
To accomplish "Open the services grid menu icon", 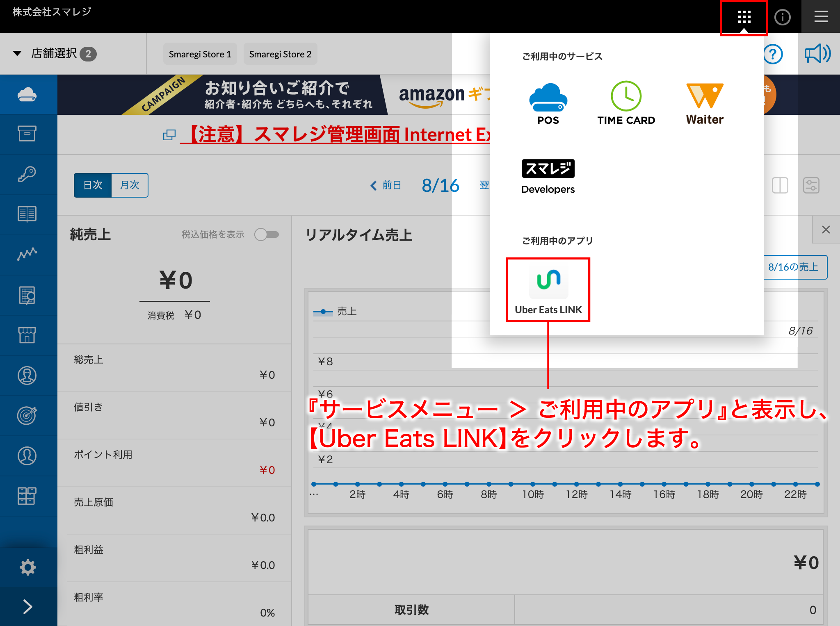I will [x=744, y=17].
